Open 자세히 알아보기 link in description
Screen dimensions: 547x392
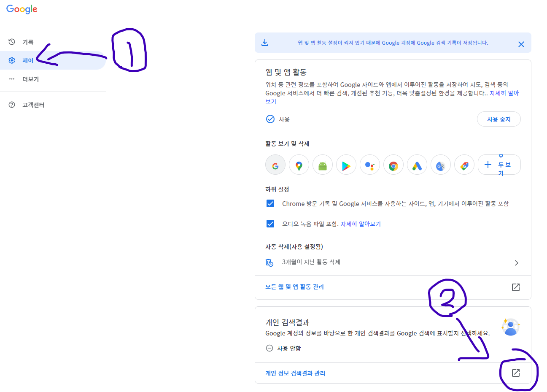(x=504, y=93)
